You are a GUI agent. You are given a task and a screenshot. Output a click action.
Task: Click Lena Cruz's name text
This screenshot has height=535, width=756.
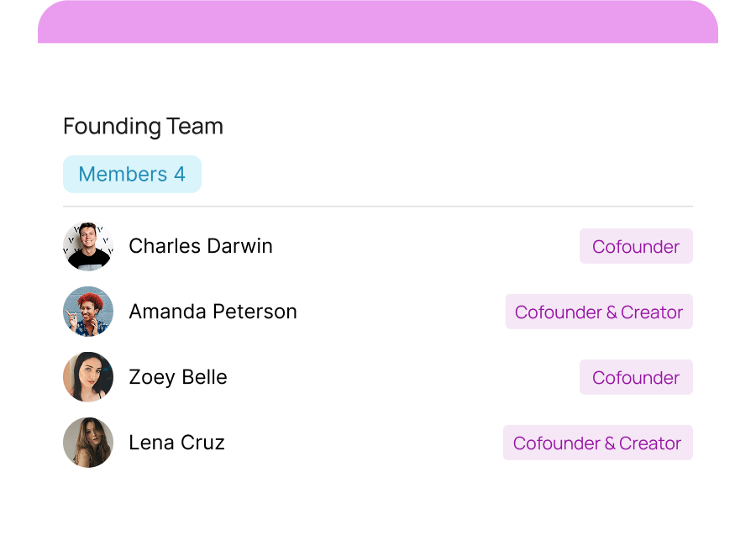coord(176,443)
